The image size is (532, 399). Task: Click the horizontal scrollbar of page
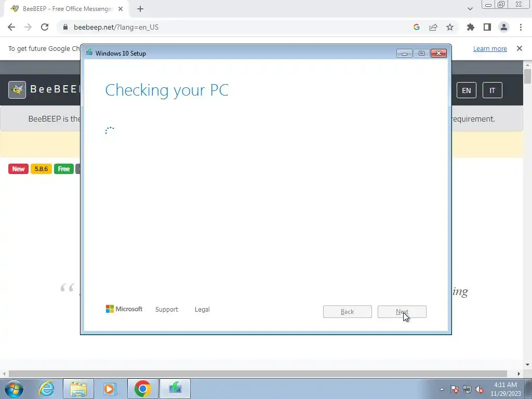coord(258,374)
